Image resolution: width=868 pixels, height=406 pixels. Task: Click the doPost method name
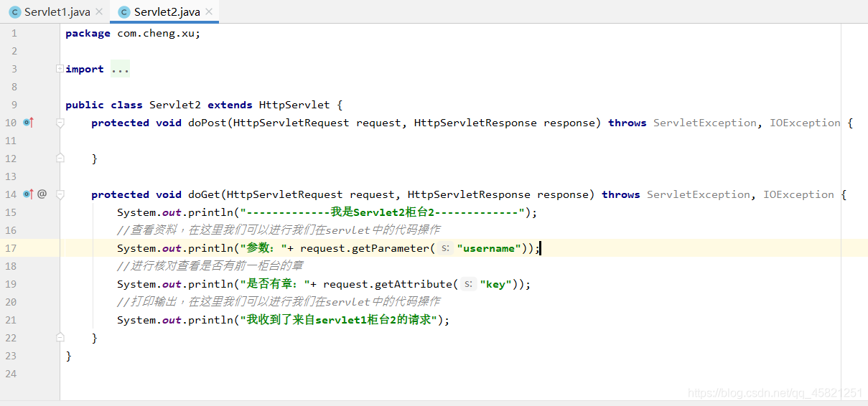pyautogui.click(x=207, y=123)
